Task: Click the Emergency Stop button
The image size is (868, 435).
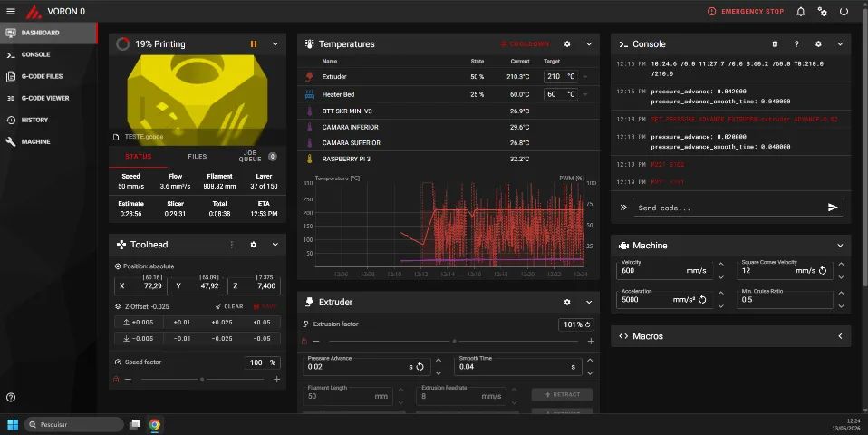Action: pos(746,11)
